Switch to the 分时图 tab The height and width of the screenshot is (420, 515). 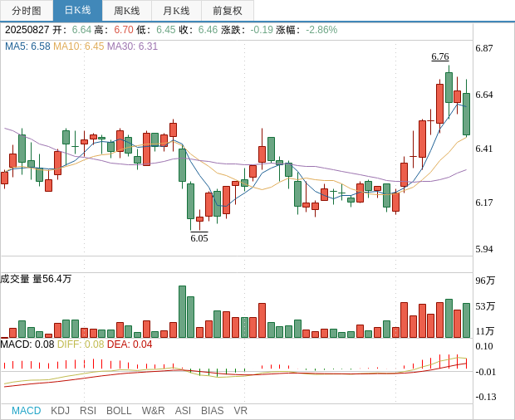(27, 11)
